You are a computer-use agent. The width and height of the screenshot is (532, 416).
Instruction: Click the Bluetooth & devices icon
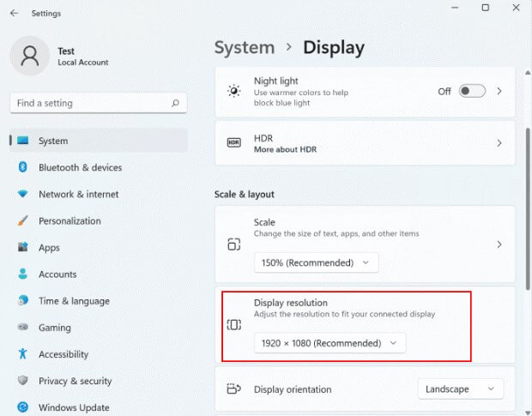point(22,167)
